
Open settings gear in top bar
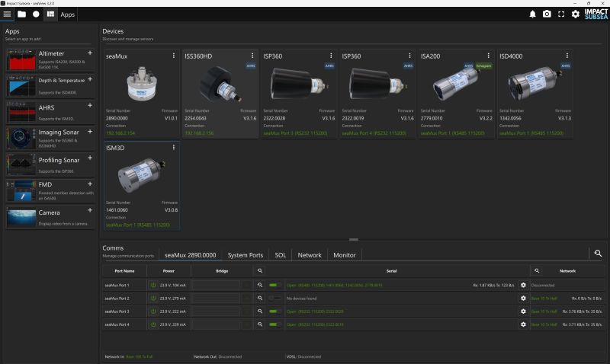coord(576,14)
